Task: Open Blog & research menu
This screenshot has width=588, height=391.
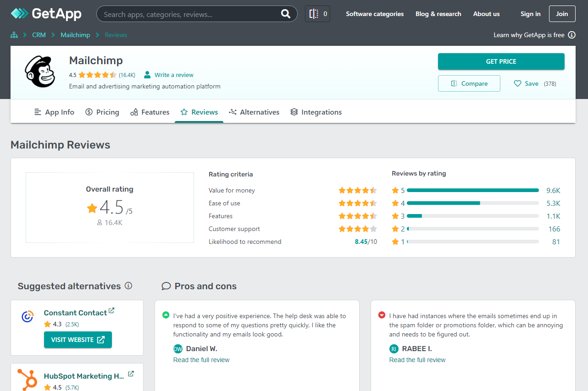Action: pos(438,14)
